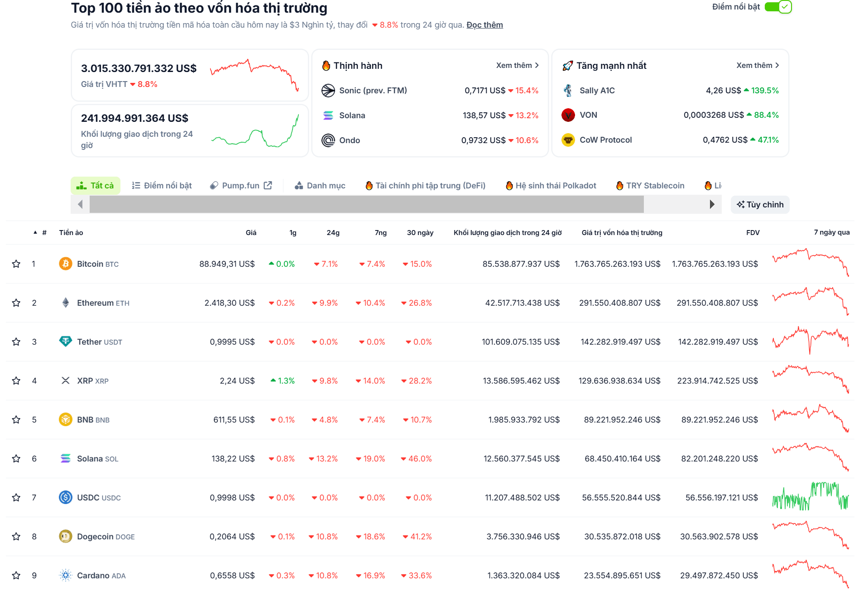Star Cardano as favorite
This screenshot has width=868, height=591.
coord(16,575)
